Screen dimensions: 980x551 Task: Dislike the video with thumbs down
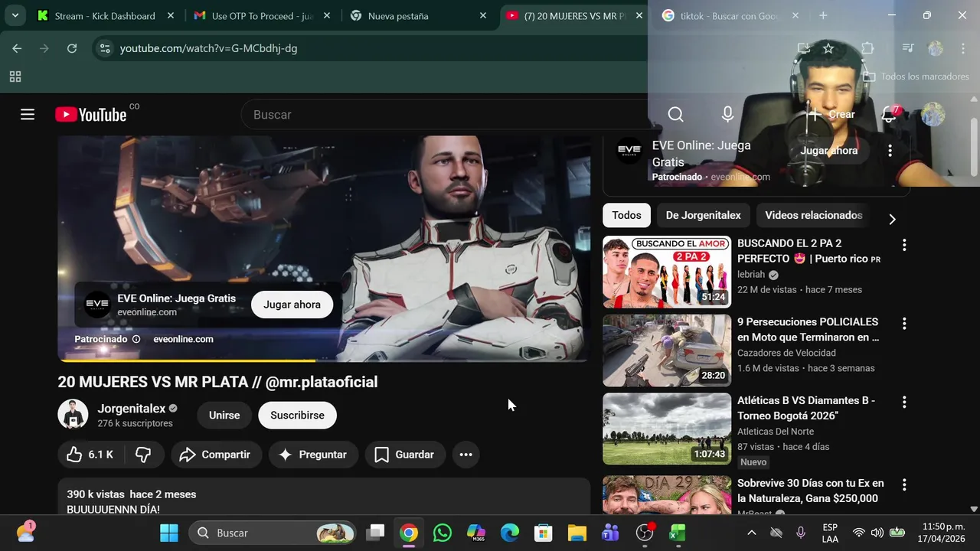(143, 455)
